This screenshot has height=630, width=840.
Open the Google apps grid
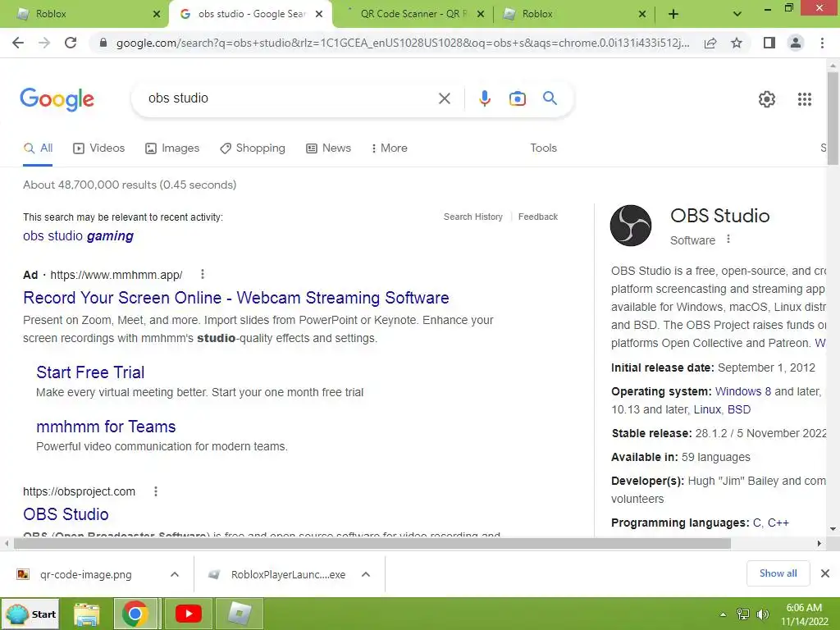tap(804, 99)
